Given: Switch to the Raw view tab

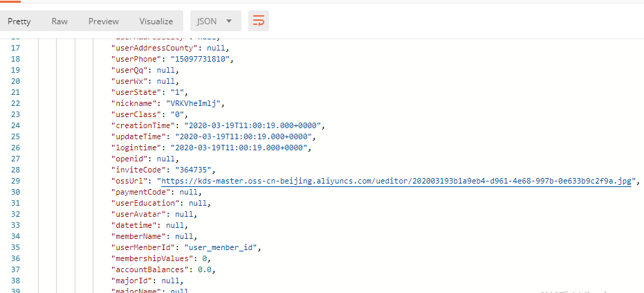Looking at the screenshot, I should (59, 21).
